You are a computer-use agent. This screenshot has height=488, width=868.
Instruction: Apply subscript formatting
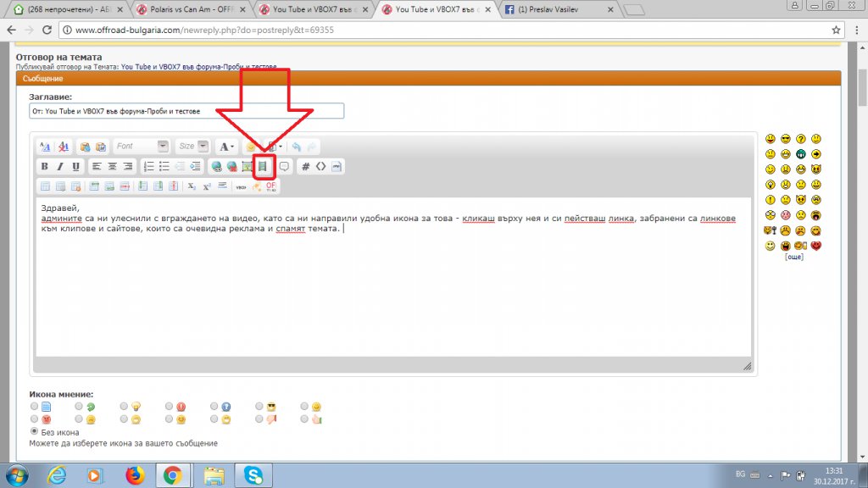[x=192, y=186]
